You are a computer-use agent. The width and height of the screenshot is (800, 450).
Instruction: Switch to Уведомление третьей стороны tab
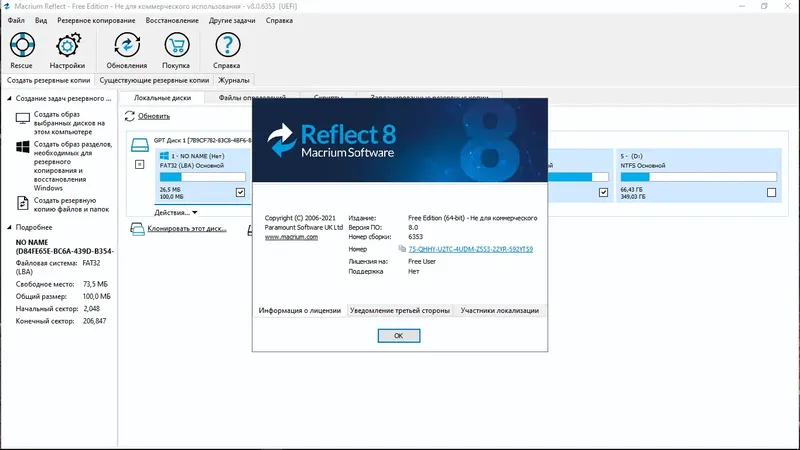pos(400,310)
